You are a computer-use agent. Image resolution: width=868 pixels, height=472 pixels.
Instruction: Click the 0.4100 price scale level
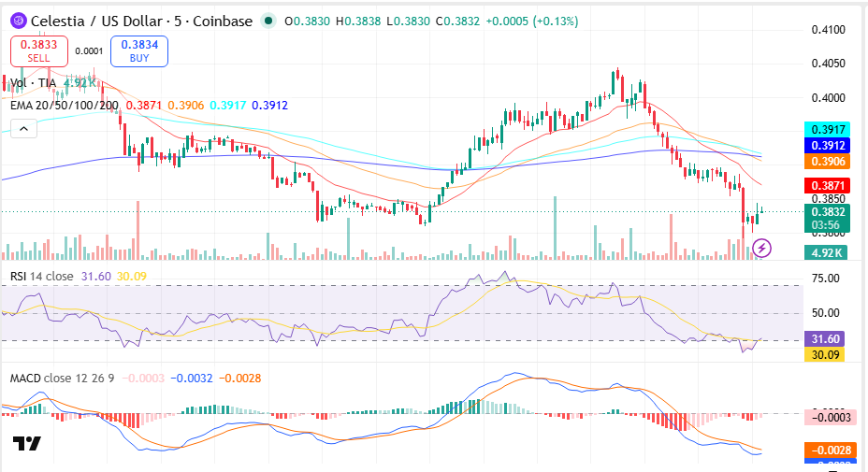point(828,30)
